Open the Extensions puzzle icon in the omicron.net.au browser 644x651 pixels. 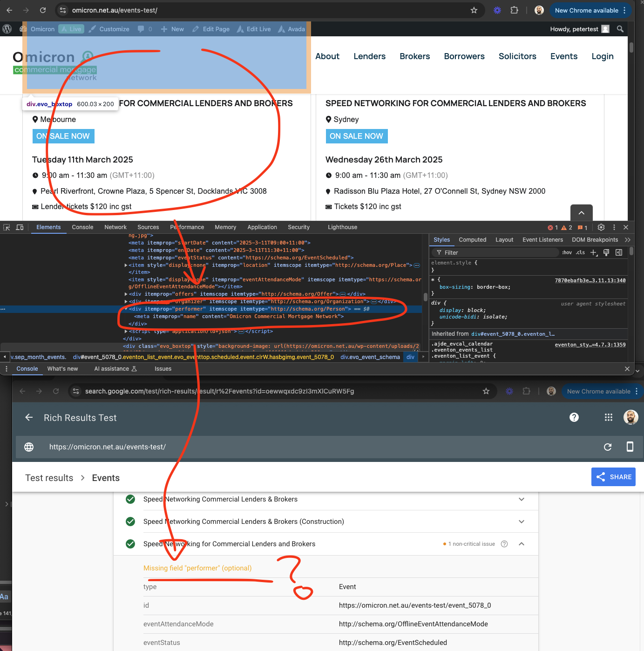(x=515, y=10)
